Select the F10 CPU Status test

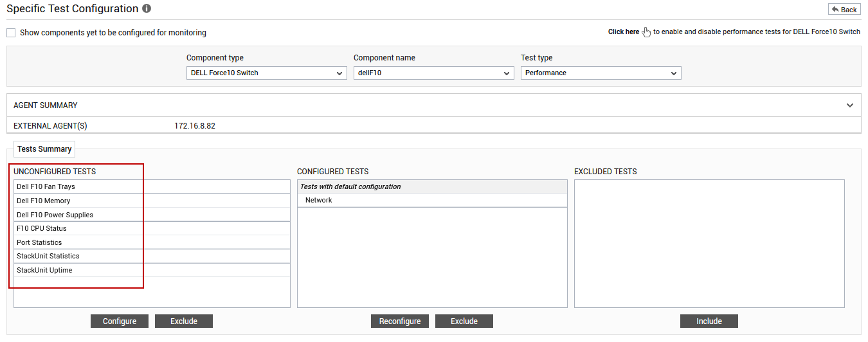click(152, 228)
